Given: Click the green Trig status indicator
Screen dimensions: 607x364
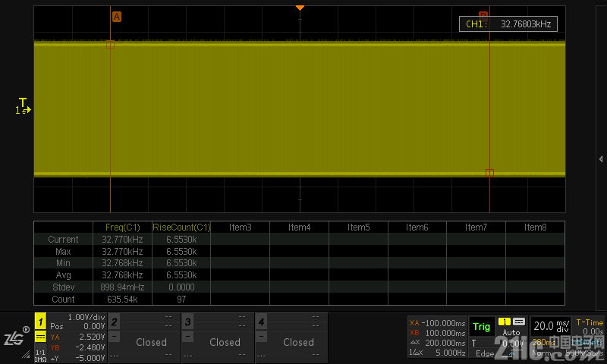Looking at the screenshot, I should 482,327.
